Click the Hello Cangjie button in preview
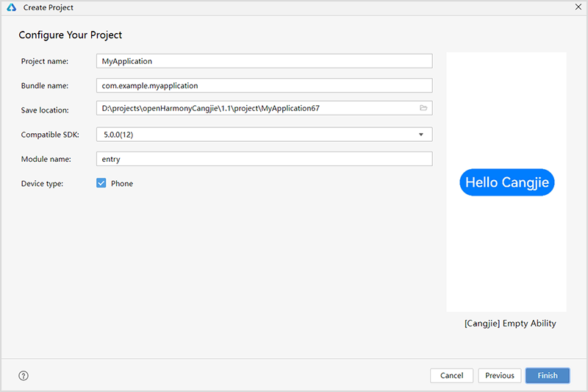 506,182
